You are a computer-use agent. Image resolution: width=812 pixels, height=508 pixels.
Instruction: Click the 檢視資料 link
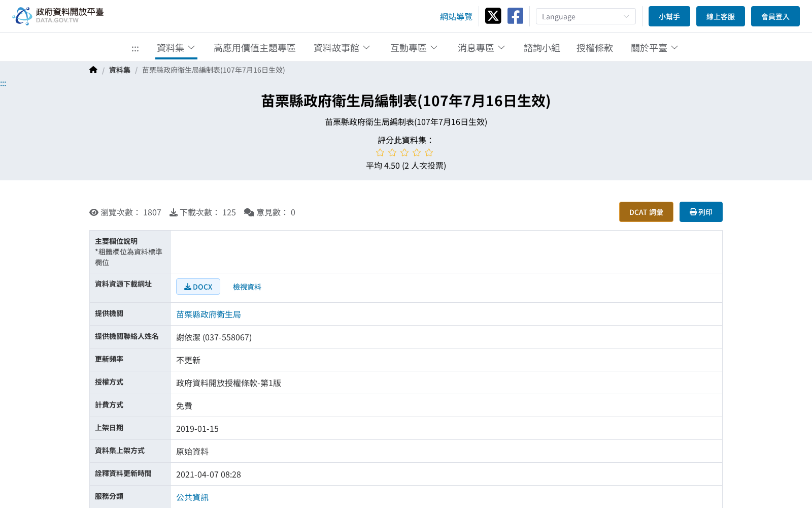coord(247,287)
